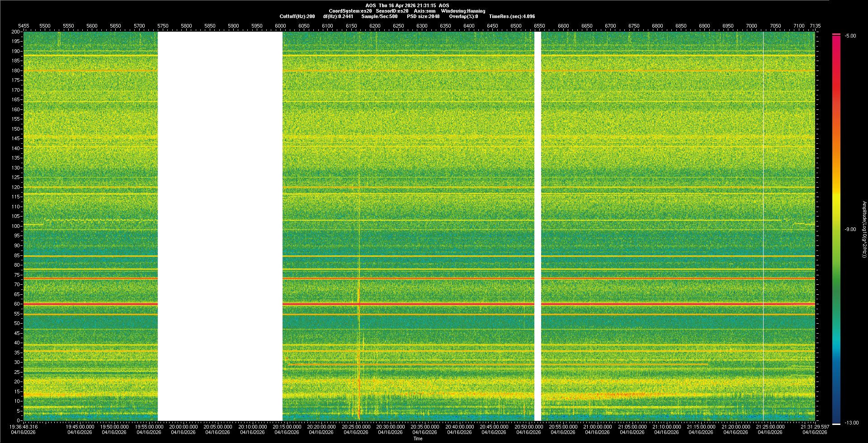Click the Windowing:Hanning header text
The height and width of the screenshot is (443, 868).
coord(463,11)
